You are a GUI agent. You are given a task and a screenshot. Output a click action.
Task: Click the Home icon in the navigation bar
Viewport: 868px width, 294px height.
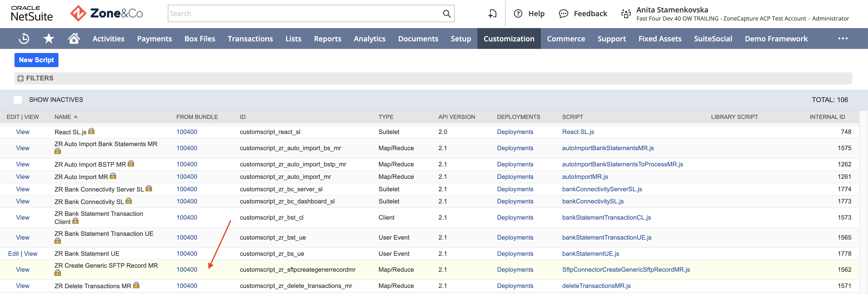point(74,38)
